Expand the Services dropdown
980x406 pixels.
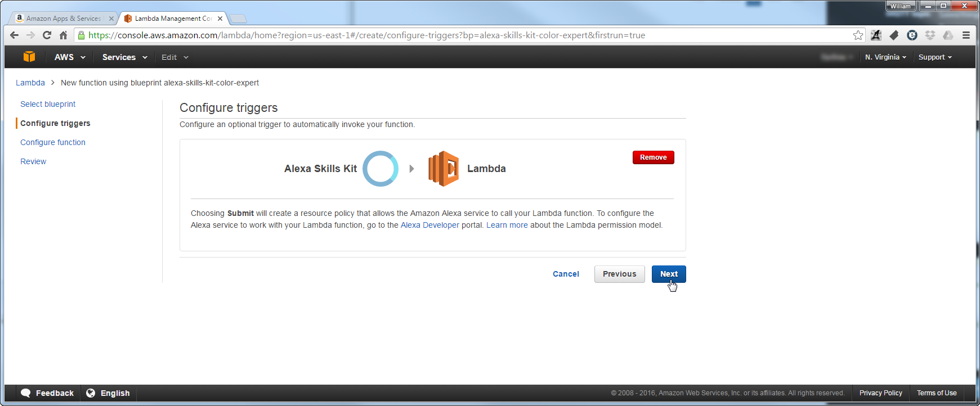pyautogui.click(x=124, y=57)
